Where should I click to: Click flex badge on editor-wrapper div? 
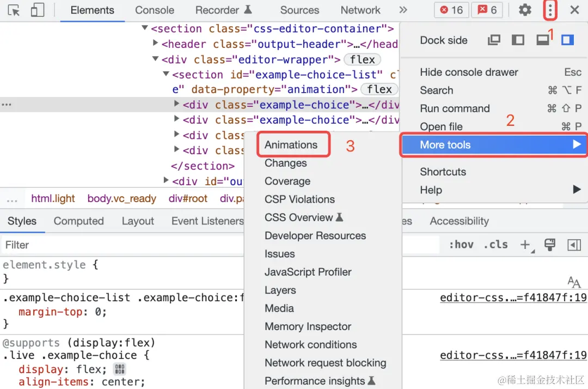click(x=363, y=59)
